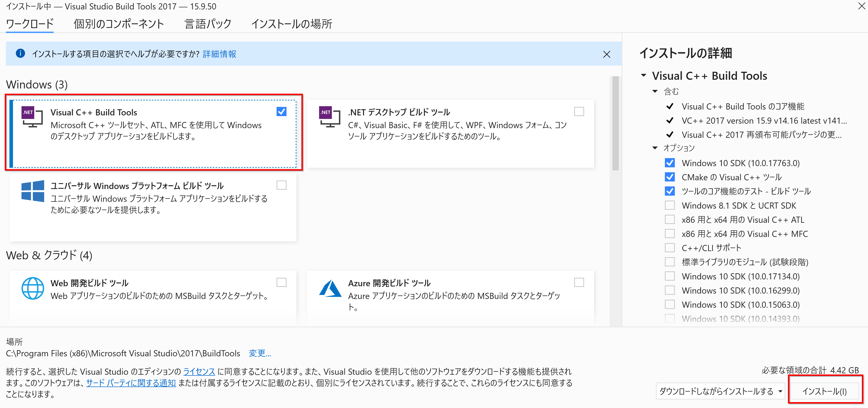Check the Azure 開発ビルド ツール workload
The width and height of the screenshot is (868, 408).
[579, 282]
